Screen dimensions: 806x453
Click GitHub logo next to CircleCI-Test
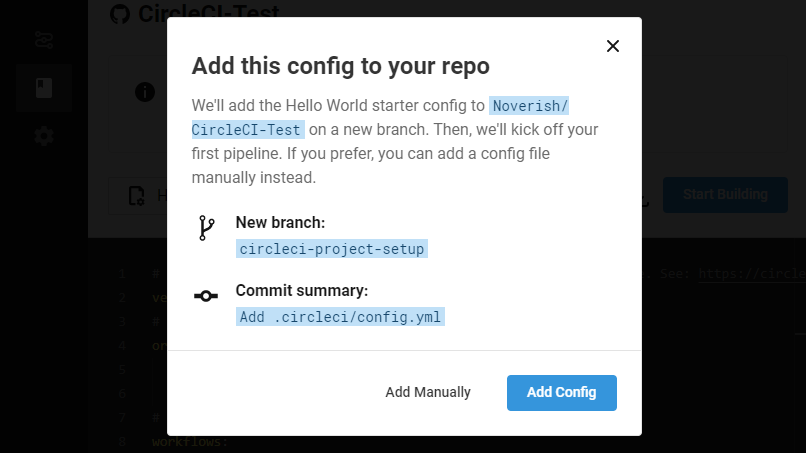120,14
